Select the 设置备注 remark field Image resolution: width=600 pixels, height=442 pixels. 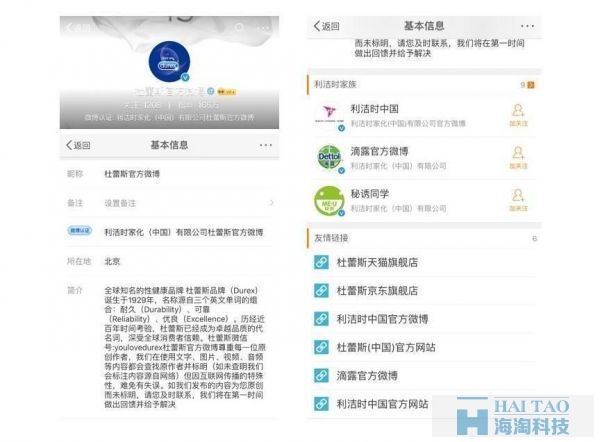click(170, 203)
